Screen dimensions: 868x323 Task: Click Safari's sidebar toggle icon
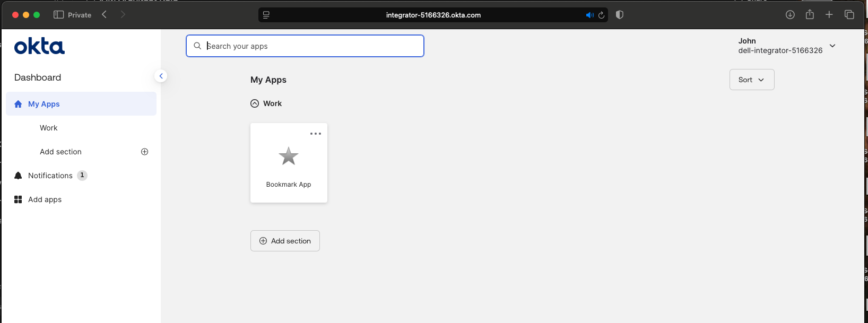59,15
